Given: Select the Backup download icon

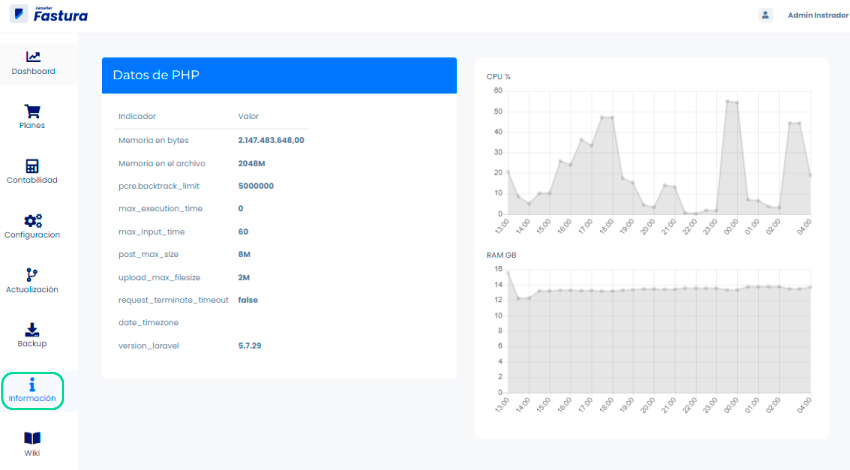Looking at the screenshot, I should tap(32, 329).
